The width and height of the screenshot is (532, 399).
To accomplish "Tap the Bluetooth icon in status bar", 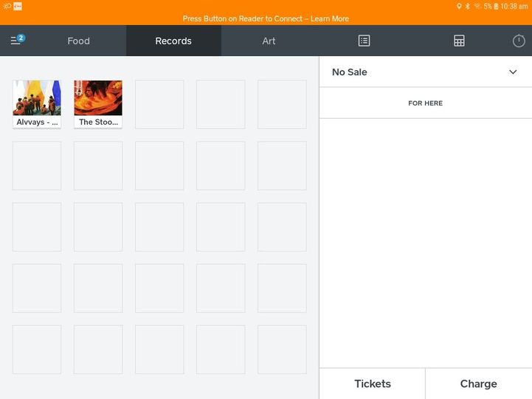I will (x=467, y=6).
